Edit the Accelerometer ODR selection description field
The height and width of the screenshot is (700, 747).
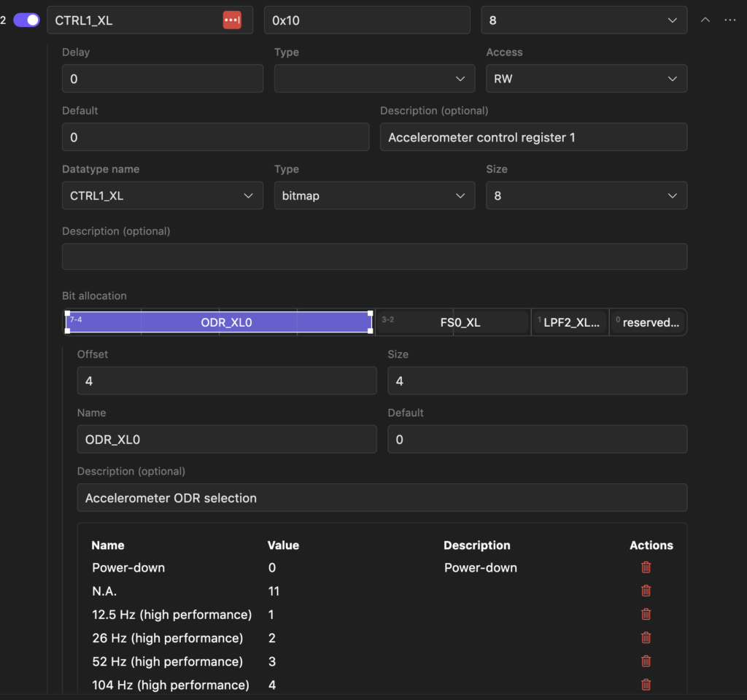(x=382, y=498)
